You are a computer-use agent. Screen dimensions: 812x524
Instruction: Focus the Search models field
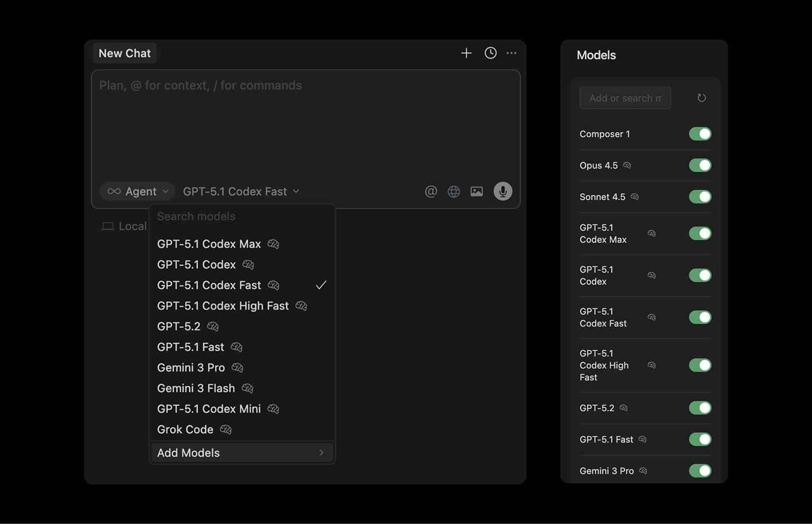[242, 217]
